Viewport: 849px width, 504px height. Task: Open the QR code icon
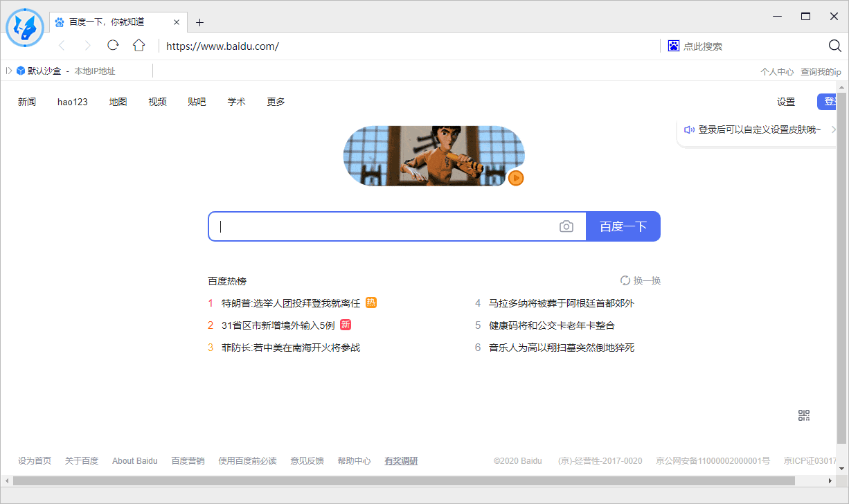pyautogui.click(x=803, y=415)
